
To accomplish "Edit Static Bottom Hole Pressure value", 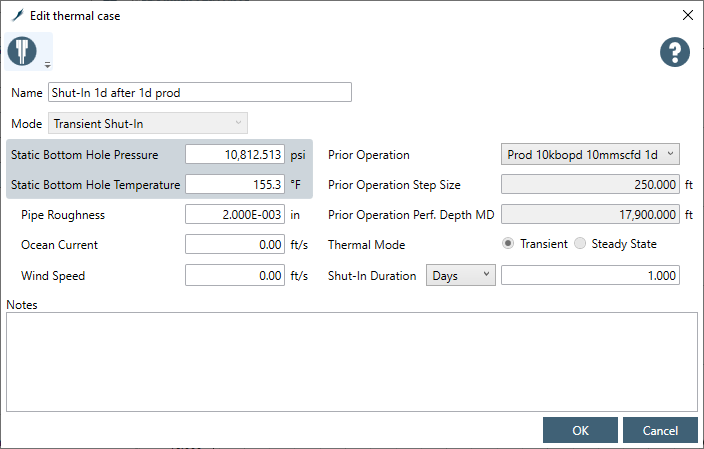I will (235, 155).
